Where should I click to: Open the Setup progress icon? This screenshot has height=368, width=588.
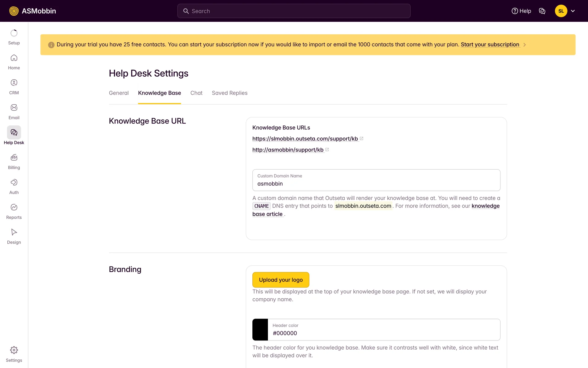14,33
